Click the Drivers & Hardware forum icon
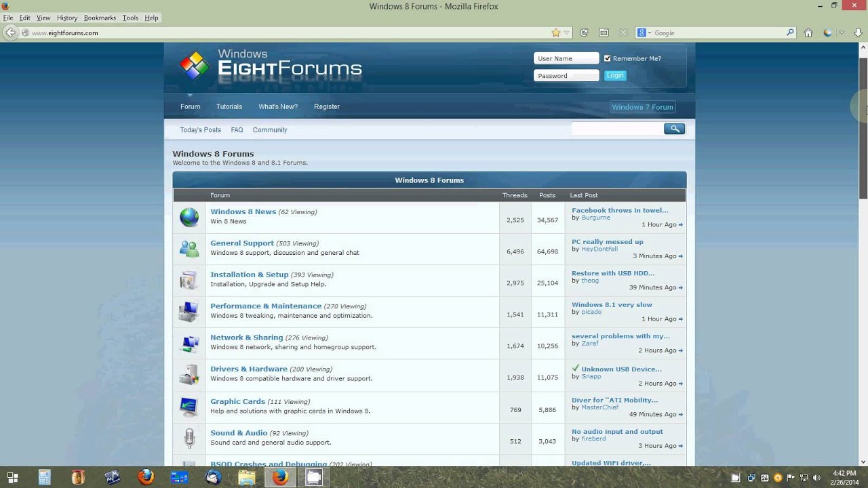Screen dimensions: 868x488 189,375
